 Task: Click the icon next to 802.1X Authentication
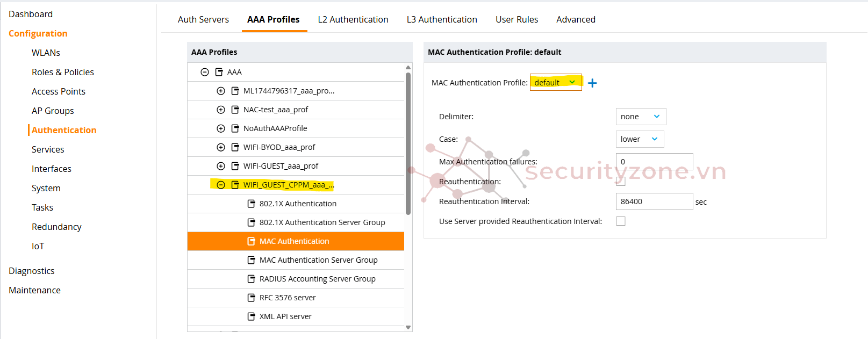point(251,204)
